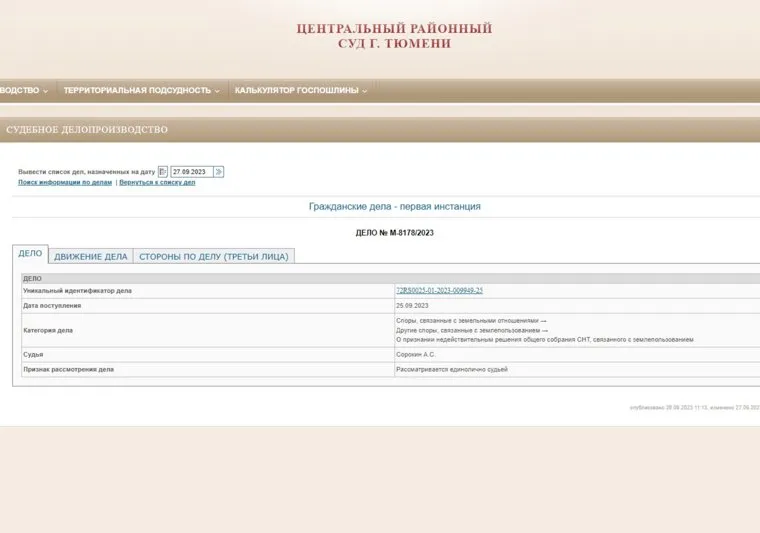Open the СТОРОНЫ ПО ДЕЛУ (ТРЕТЬИ ЛИЦА) tab
The image size is (760, 533).
pyautogui.click(x=213, y=256)
